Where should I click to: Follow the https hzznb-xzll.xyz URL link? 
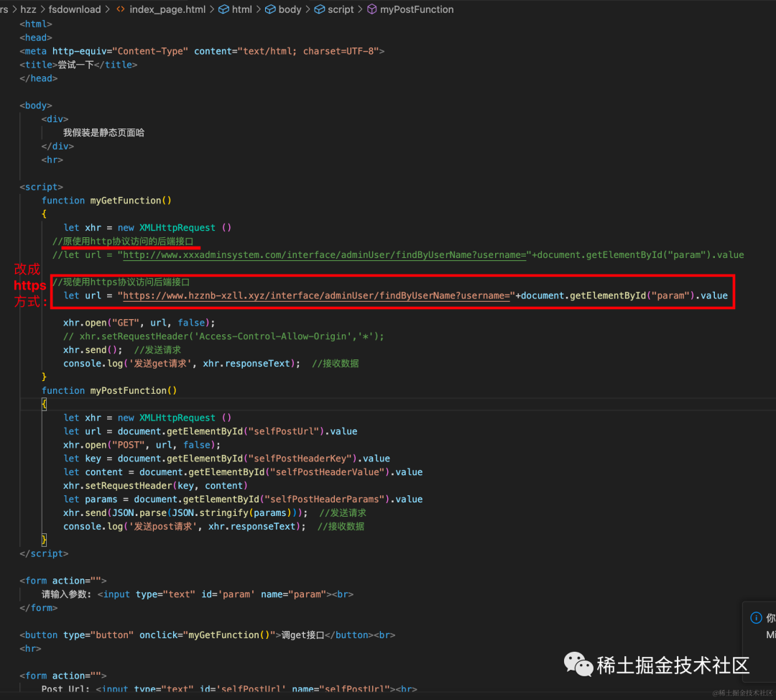tap(315, 295)
